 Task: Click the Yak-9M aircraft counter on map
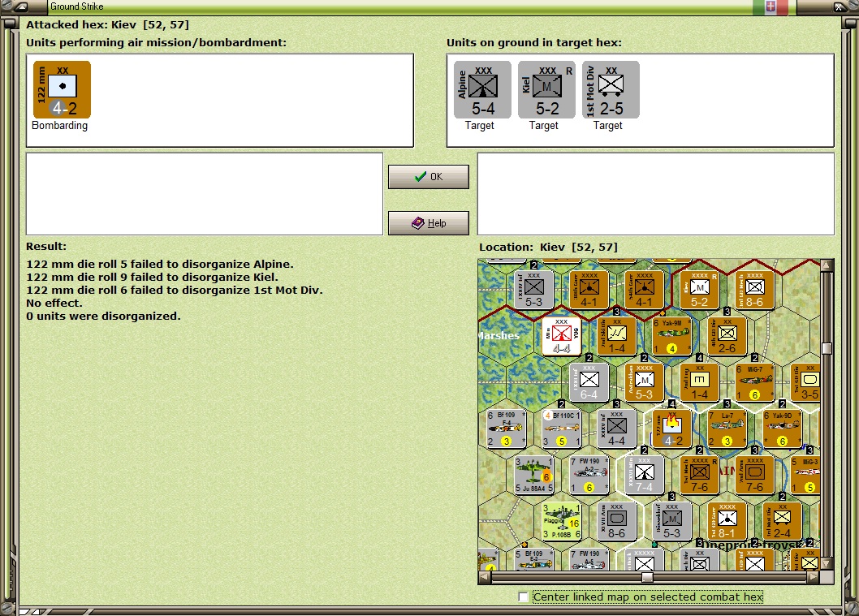[x=671, y=336]
